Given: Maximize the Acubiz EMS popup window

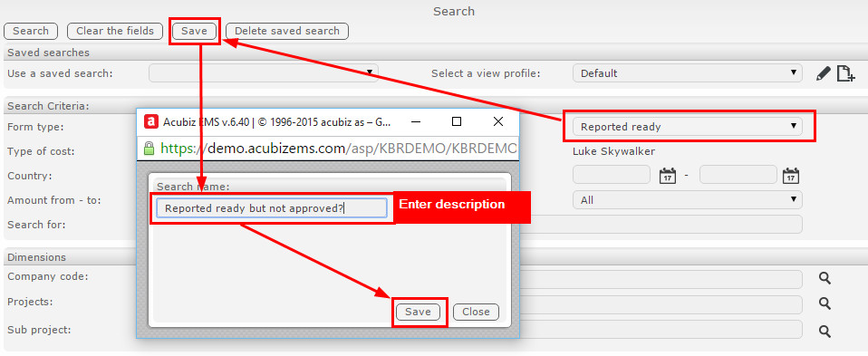Looking at the screenshot, I should pos(457,121).
